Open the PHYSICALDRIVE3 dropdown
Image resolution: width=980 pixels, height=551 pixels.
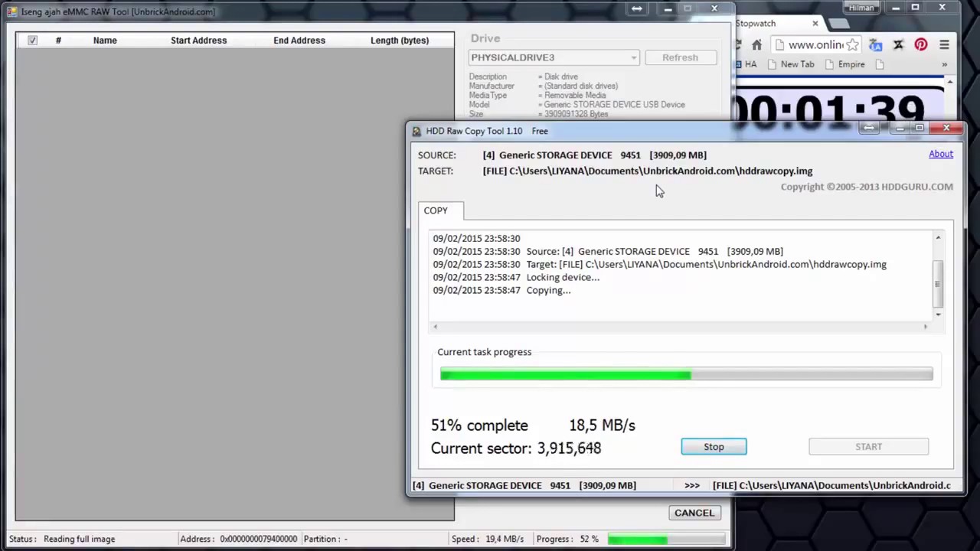[554, 57]
